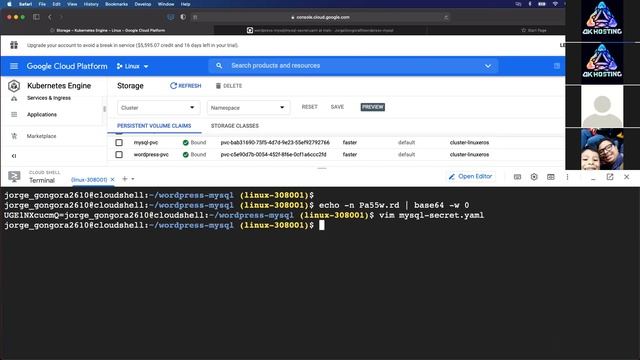Click the web preview icon in Cloud Shell
Image resolution: width=640 pixels, height=360 pixels.
click(x=551, y=177)
